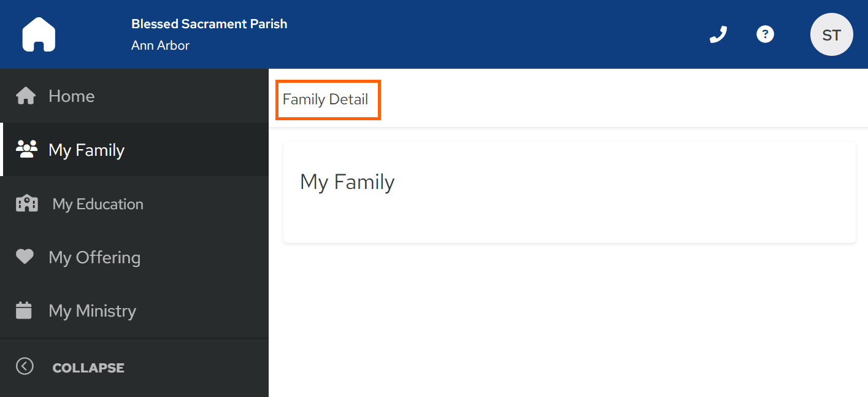Click the collapse circle arrow icon
The width and height of the screenshot is (868, 397).
pos(25,366)
